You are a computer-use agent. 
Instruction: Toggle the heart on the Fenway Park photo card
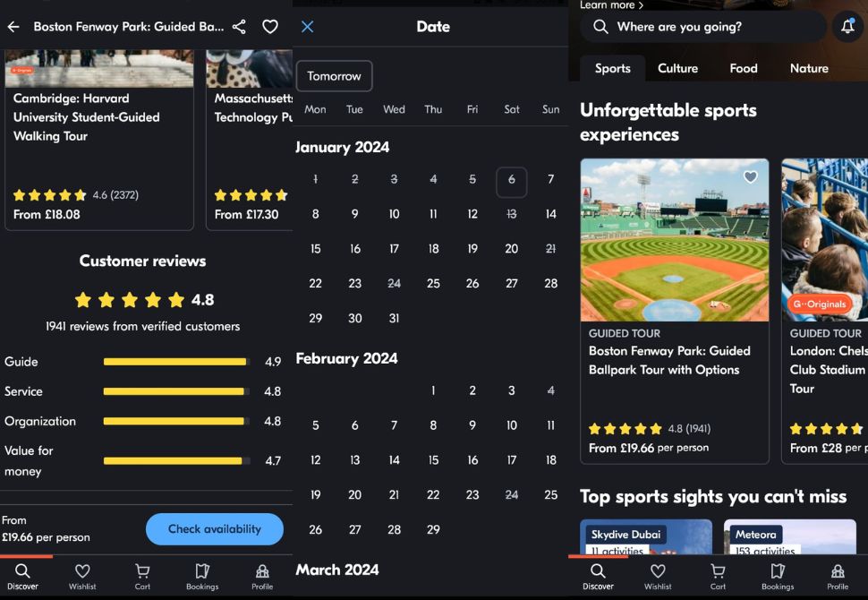(750, 176)
